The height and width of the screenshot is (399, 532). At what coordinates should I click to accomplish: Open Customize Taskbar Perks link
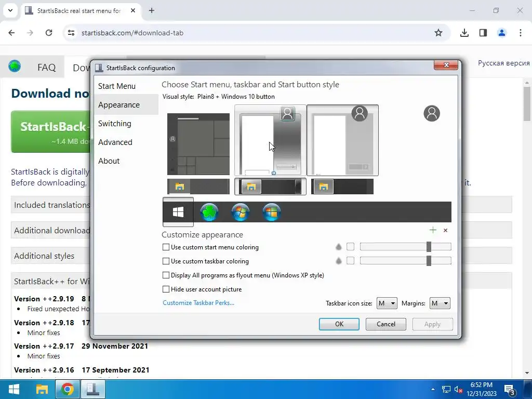point(198,303)
